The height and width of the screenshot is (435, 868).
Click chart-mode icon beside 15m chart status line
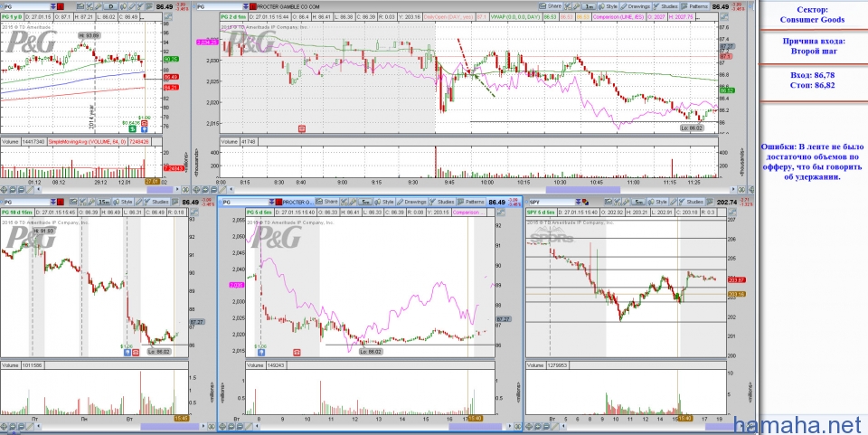point(193,212)
